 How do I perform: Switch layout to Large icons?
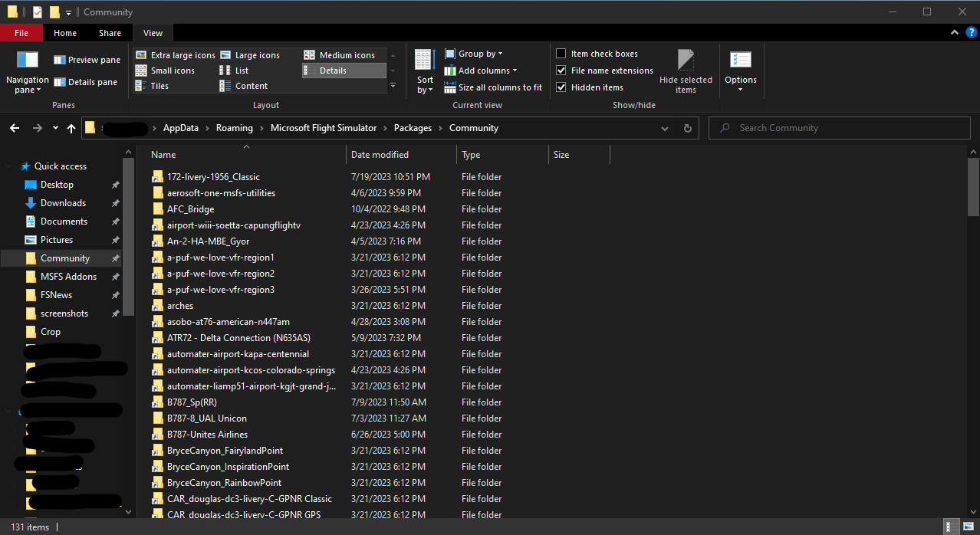(x=250, y=55)
